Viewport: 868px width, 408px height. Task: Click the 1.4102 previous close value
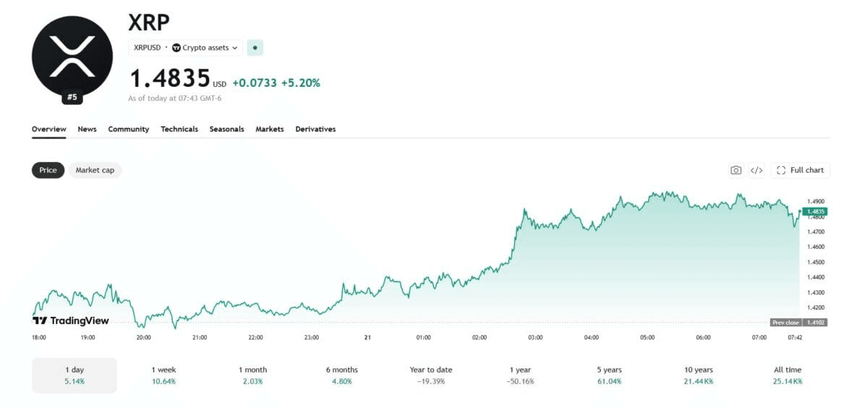[x=814, y=323]
